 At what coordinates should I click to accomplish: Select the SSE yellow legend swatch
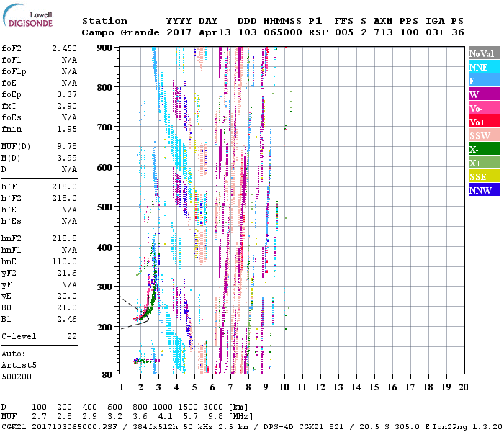pos(483,176)
